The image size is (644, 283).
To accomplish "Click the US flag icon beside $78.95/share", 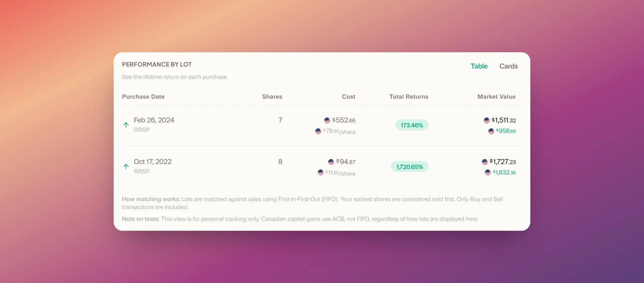I will (x=318, y=131).
